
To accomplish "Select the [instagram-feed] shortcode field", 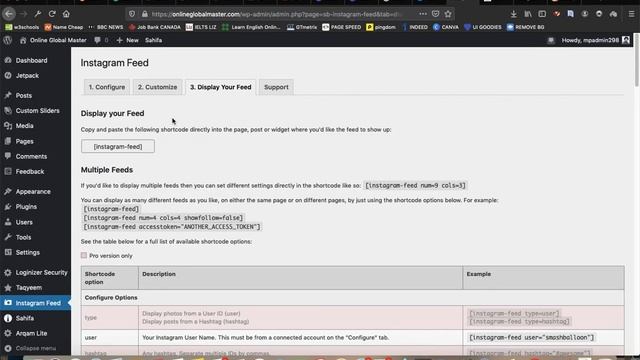I will (x=118, y=146).
